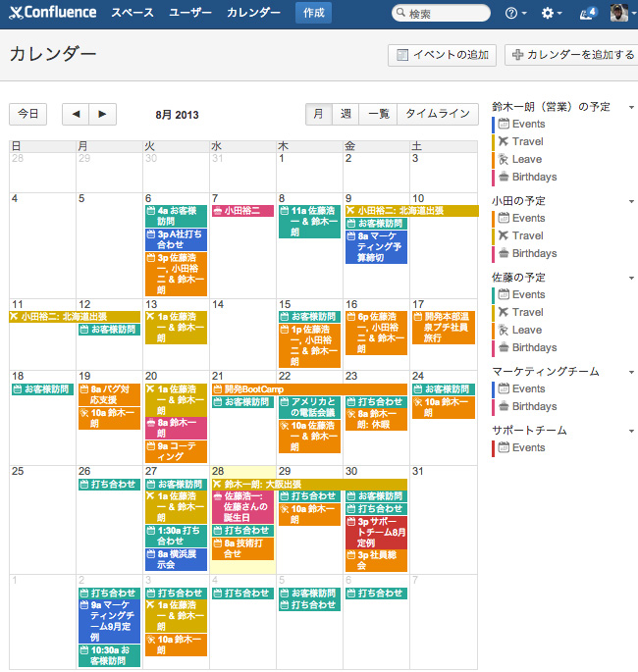The width and height of the screenshot is (638, 672).
Task: Open the help question mark menu
Action: tap(516, 14)
